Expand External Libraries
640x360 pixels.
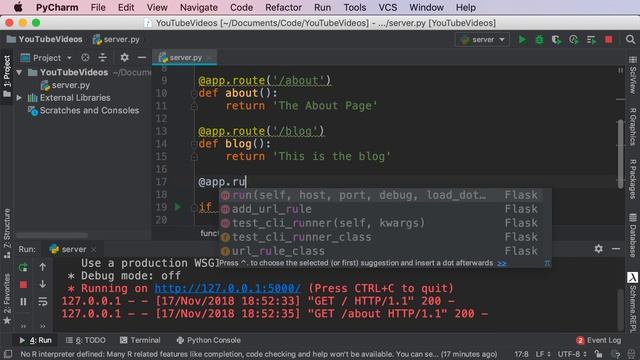(19, 98)
